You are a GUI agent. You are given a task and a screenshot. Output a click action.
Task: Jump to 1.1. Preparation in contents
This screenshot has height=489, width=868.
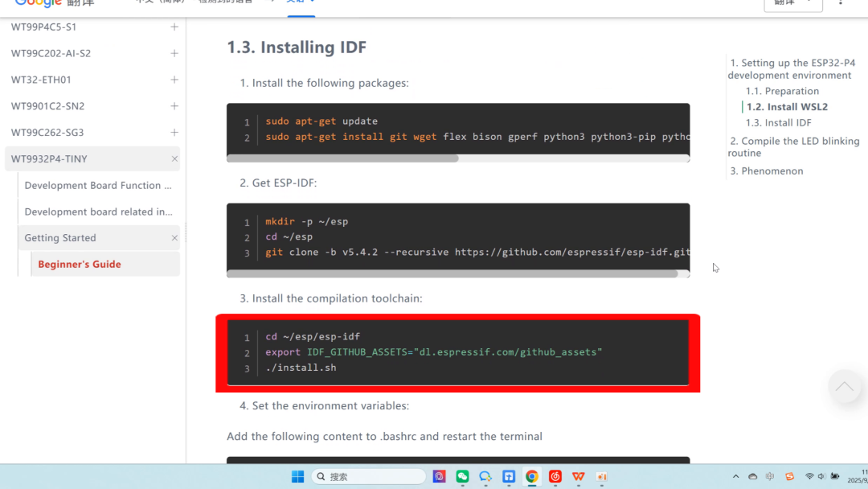point(782,91)
